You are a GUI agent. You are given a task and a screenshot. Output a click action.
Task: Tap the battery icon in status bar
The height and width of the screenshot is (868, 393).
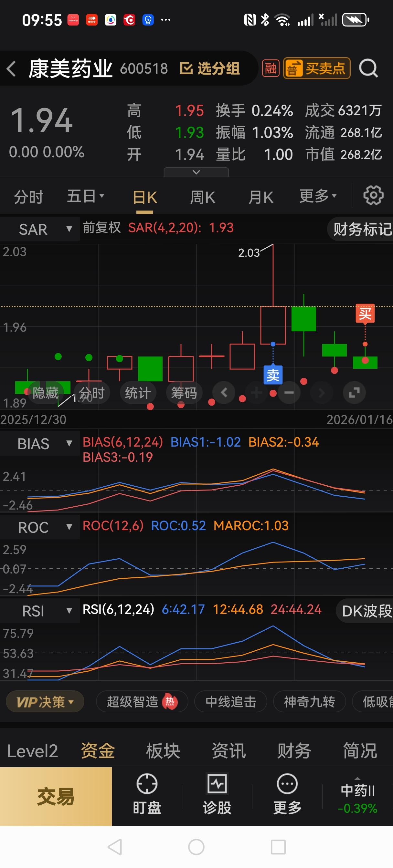(x=356, y=20)
